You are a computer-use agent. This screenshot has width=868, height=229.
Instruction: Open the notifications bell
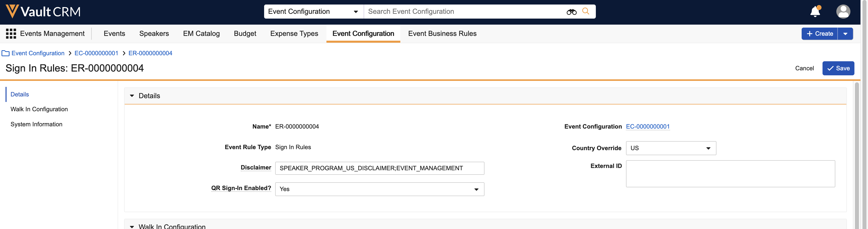coord(815,12)
